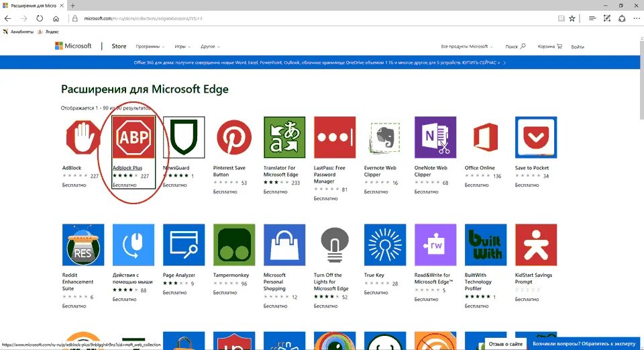Click the Office 365 promo banner
Image resolution: width=644 pixels, height=350 pixels.
pyautogui.click(x=319, y=62)
